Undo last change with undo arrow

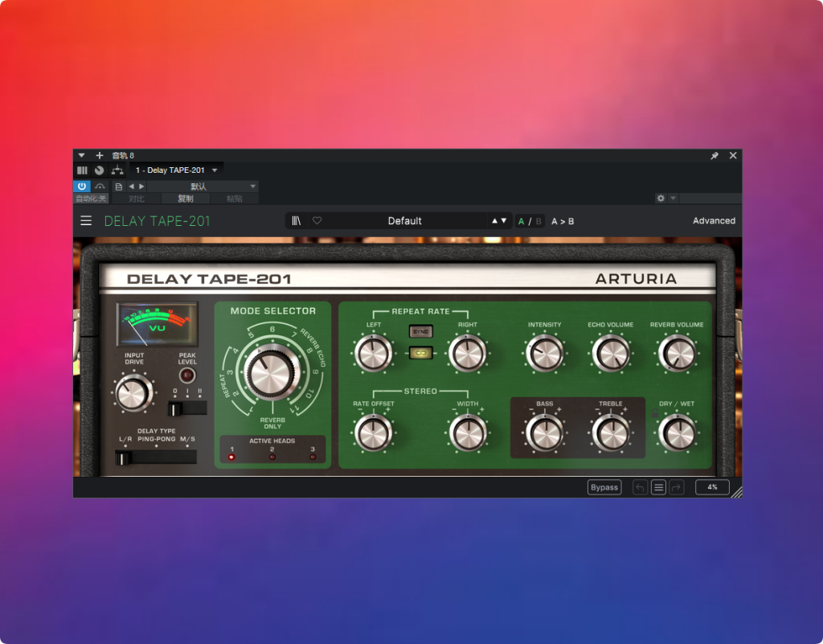[640, 487]
